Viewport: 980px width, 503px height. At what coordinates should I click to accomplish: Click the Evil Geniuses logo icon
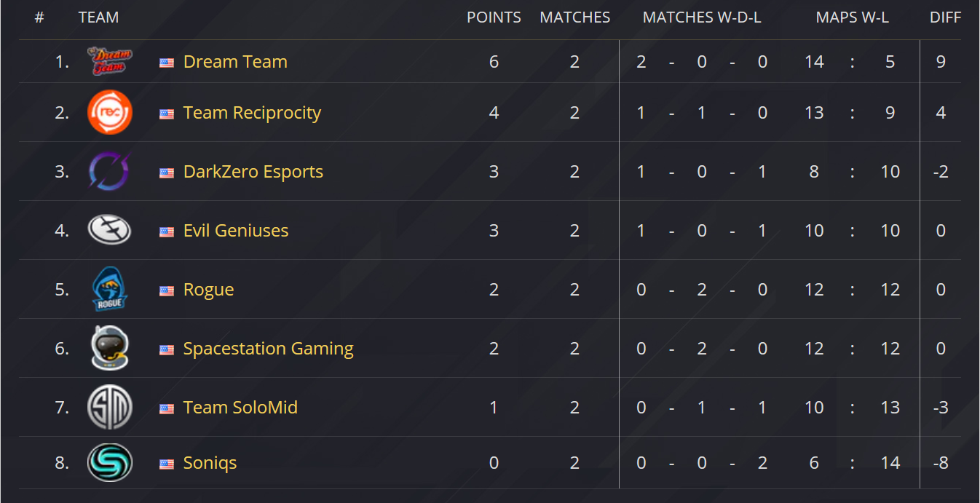[x=109, y=231]
